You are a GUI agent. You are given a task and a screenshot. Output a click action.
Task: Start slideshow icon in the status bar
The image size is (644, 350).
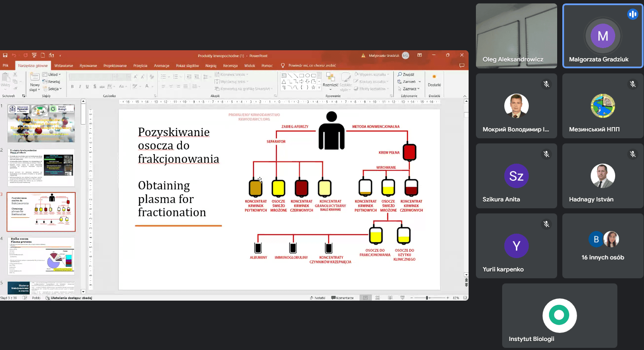[x=402, y=298]
